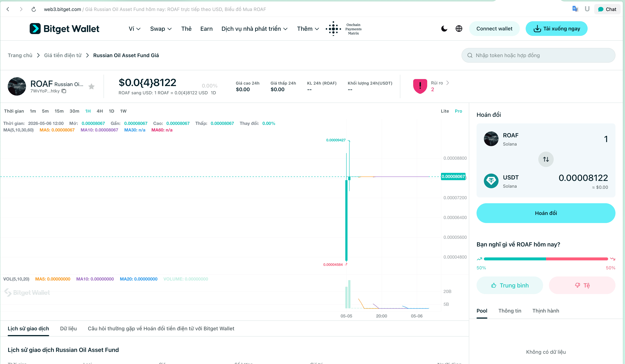Go back using browser back arrow
Image resolution: width=625 pixels, height=364 pixels.
click(x=8, y=9)
